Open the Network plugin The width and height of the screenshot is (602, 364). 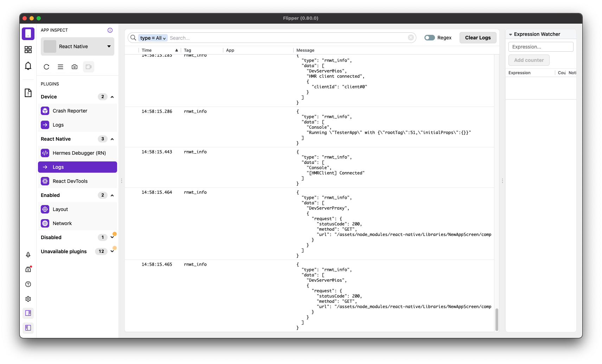pos(77,223)
